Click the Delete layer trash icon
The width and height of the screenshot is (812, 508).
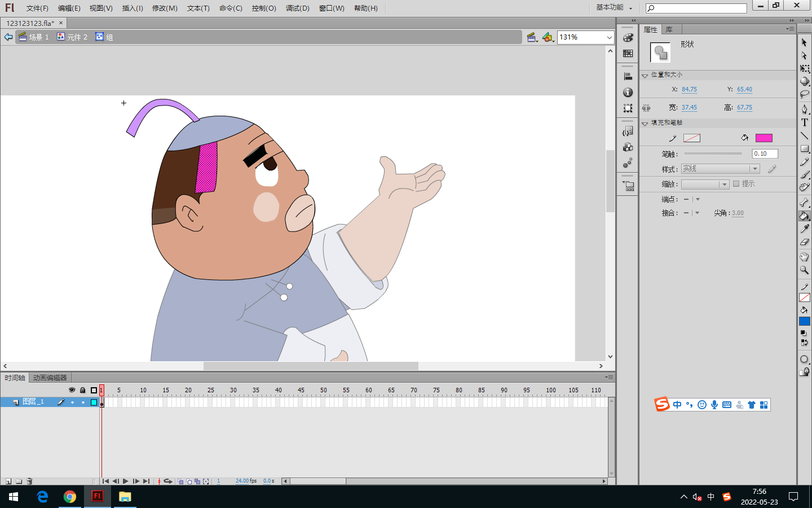click(x=30, y=481)
